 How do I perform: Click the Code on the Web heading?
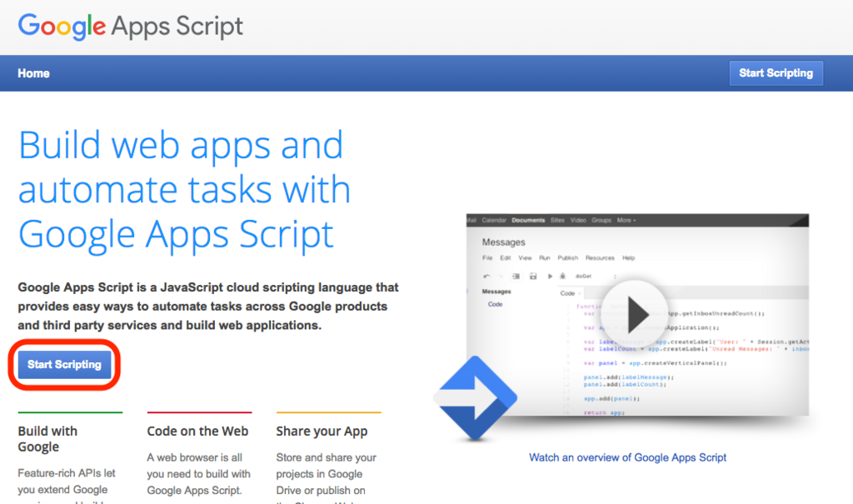[x=197, y=431]
